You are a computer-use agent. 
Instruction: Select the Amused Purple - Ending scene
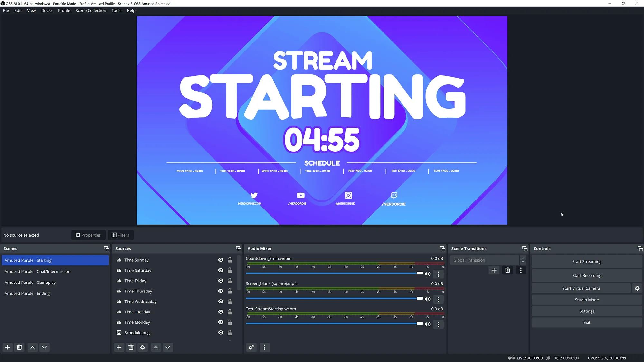27,293
